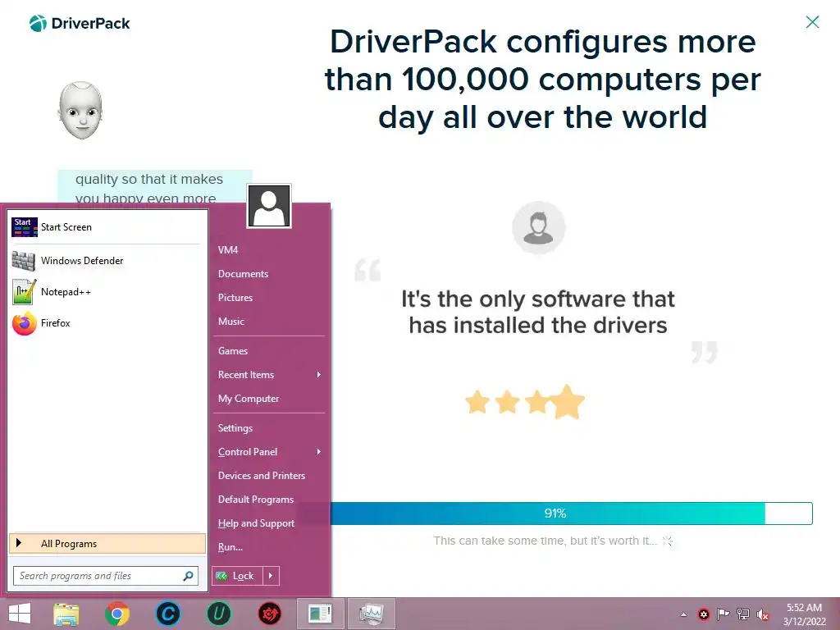The height and width of the screenshot is (630, 840).
Task: Open the blue C app in the taskbar
Action: [x=167, y=614]
